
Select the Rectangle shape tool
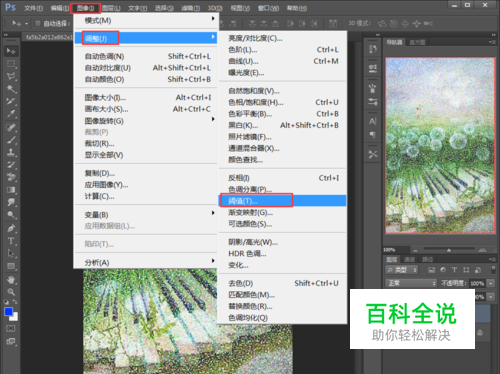11,266
